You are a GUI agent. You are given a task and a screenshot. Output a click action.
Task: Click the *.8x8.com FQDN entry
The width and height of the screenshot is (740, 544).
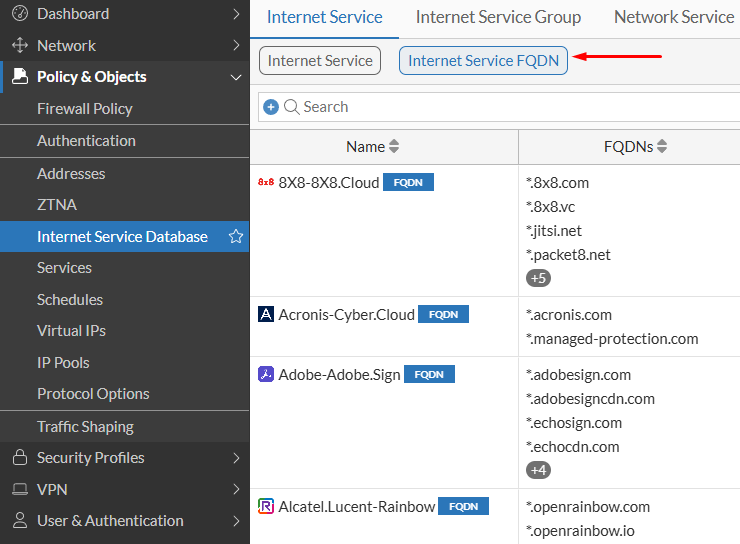tap(557, 183)
